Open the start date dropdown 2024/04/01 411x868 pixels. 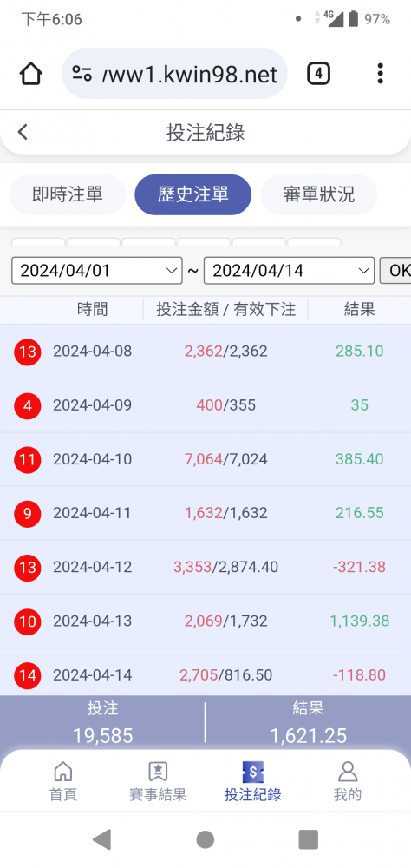[97, 271]
